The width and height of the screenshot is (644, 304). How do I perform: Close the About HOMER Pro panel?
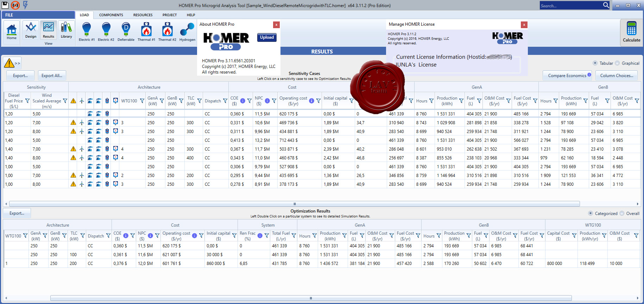tap(277, 25)
